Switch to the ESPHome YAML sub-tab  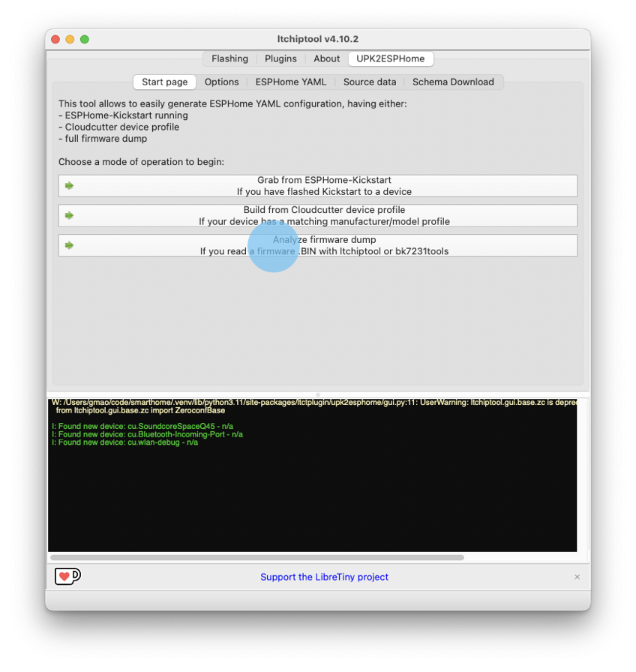[291, 82]
